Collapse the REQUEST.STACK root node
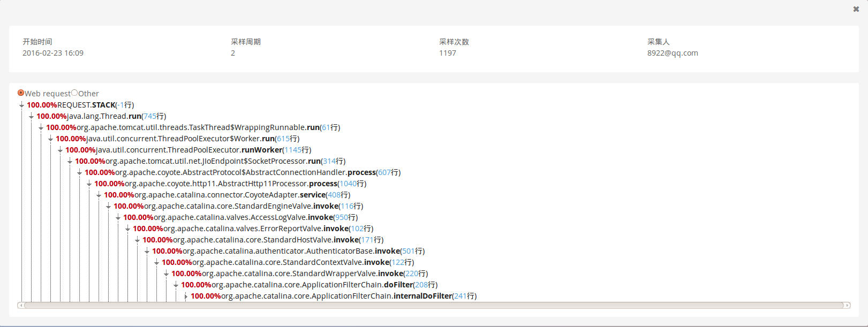 pos(21,105)
